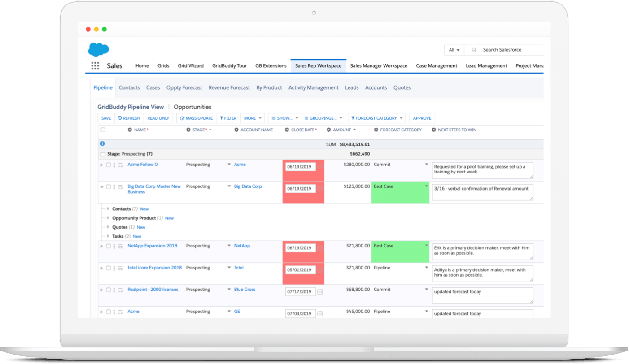Open the GROUPINGS... dropdown
The height and width of the screenshot is (364, 629).
pos(323,118)
